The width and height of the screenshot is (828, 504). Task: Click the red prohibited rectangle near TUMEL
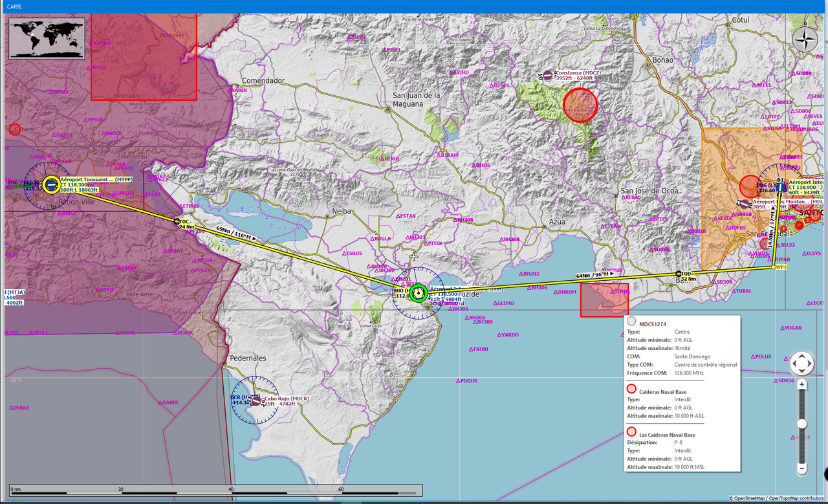point(604,300)
